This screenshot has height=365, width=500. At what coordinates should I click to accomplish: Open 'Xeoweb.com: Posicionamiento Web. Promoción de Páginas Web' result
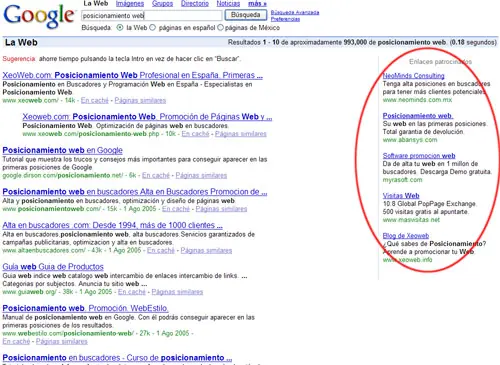click(x=147, y=117)
